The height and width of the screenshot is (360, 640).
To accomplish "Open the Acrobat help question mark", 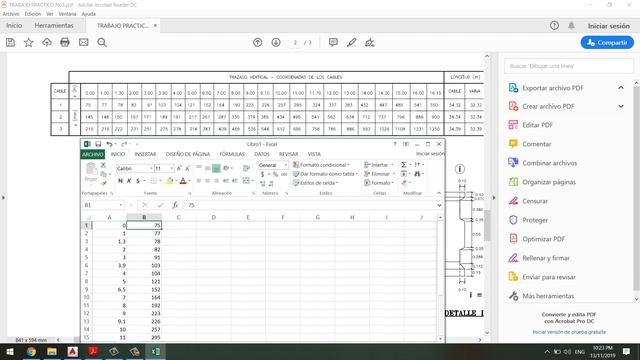I will (x=554, y=25).
